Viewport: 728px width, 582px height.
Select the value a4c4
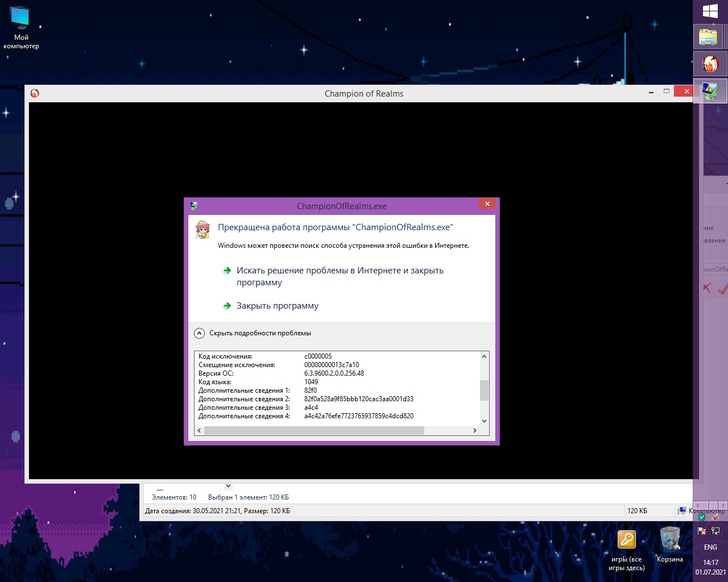click(x=311, y=408)
